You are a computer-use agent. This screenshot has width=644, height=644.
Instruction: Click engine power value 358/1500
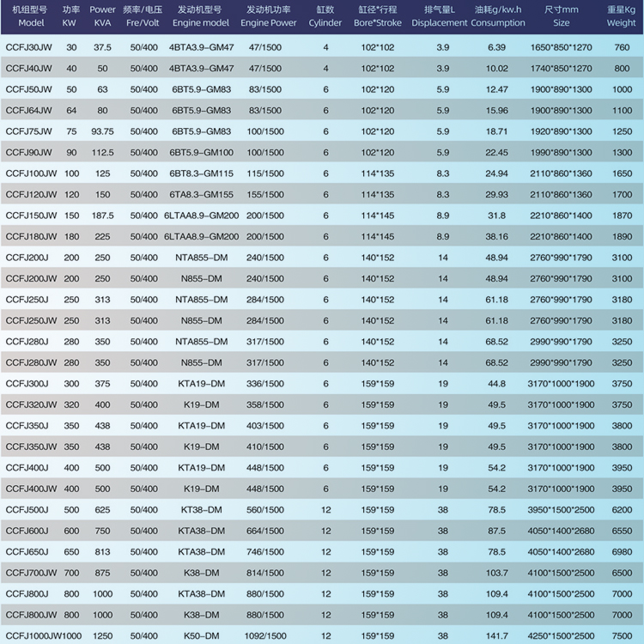265,404
